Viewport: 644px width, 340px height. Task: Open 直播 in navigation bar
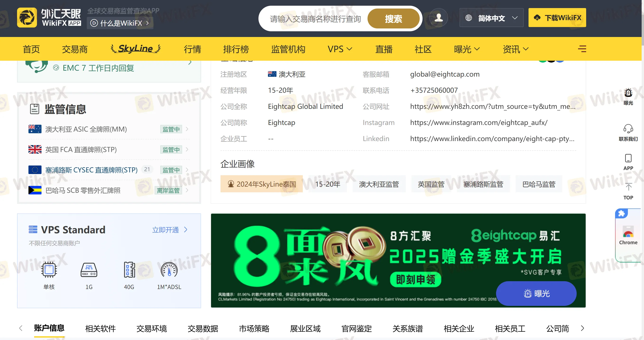coord(384,49)
